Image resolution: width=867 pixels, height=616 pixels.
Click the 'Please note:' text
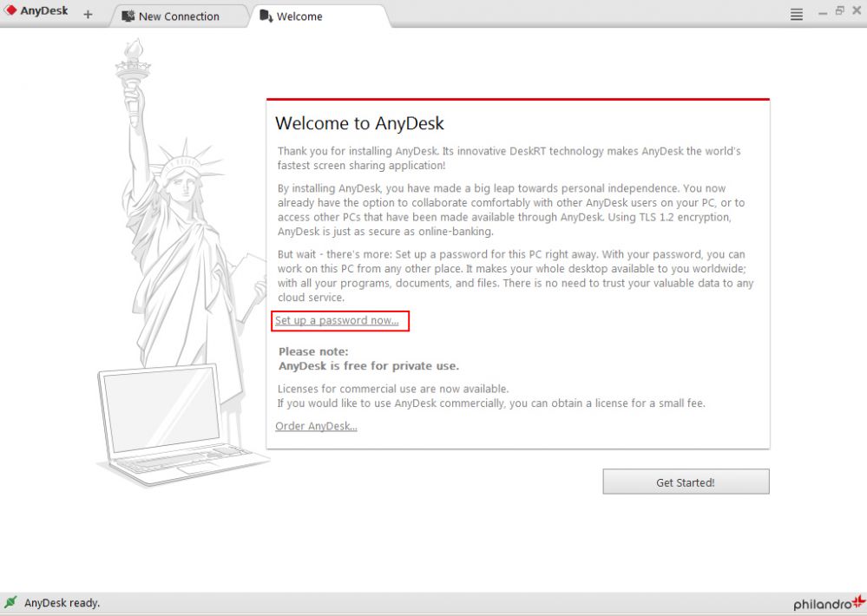click(313, 351)
